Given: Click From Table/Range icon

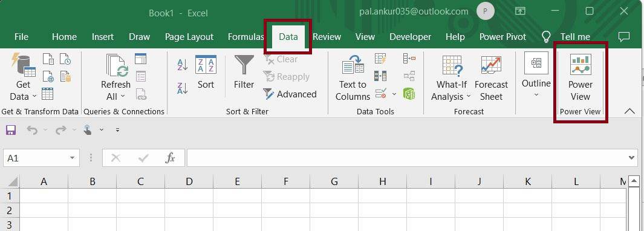Looking at the screenshot, I should [48, 94].
